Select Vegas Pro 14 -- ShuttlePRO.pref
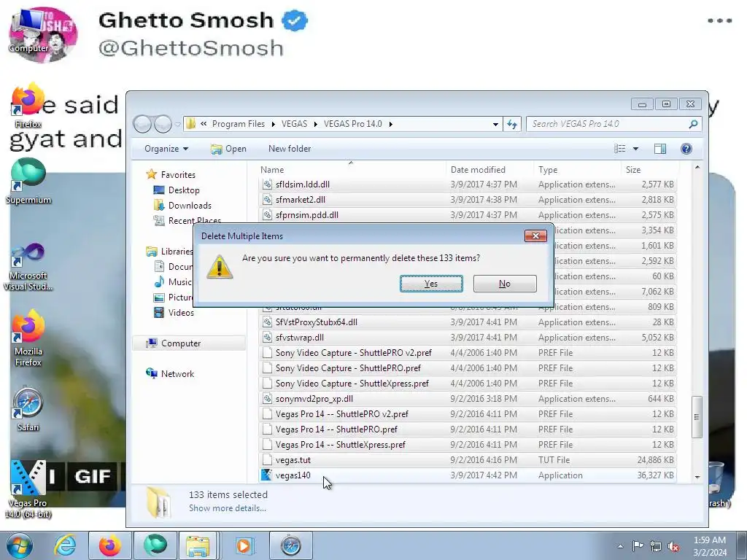Image resolution: width=747 pixels, height=560 pixels. 336,429
